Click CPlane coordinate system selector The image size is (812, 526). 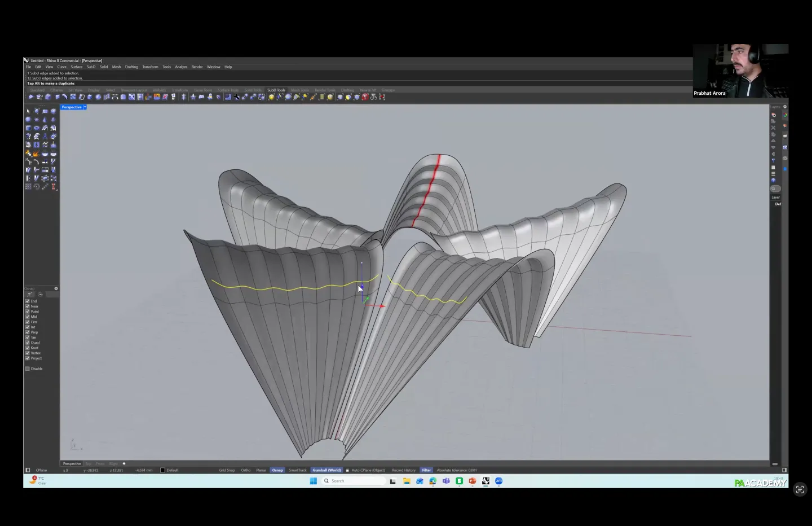click(41, 470)
